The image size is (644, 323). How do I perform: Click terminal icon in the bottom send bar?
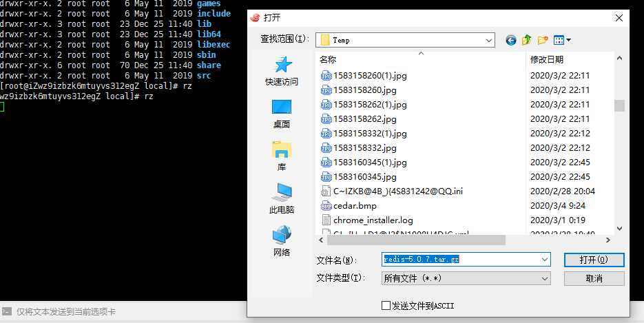pyautogui.click(x=6, y=311)
